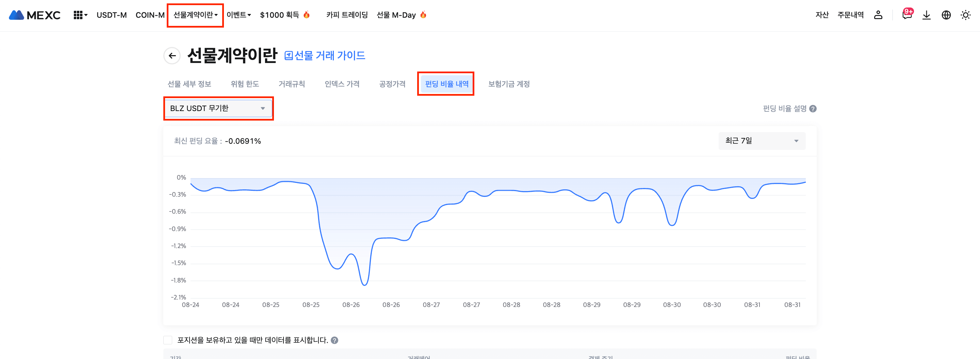980x359 pixels.
Task: Expand the 선물계약이란 nav menu
Action: (195, 15)
